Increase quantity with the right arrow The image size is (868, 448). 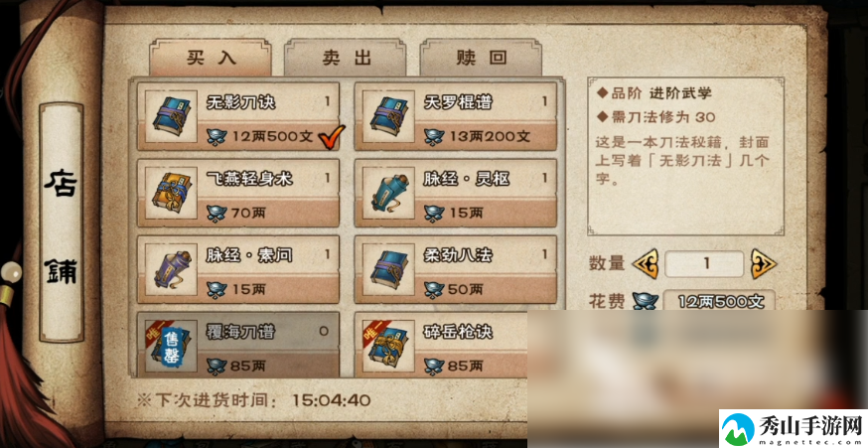pos(764,264)
